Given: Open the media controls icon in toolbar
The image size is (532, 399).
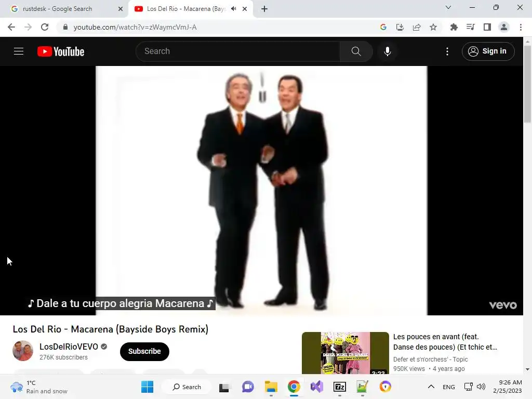Looking at the screenshot, I should (471, 27).
